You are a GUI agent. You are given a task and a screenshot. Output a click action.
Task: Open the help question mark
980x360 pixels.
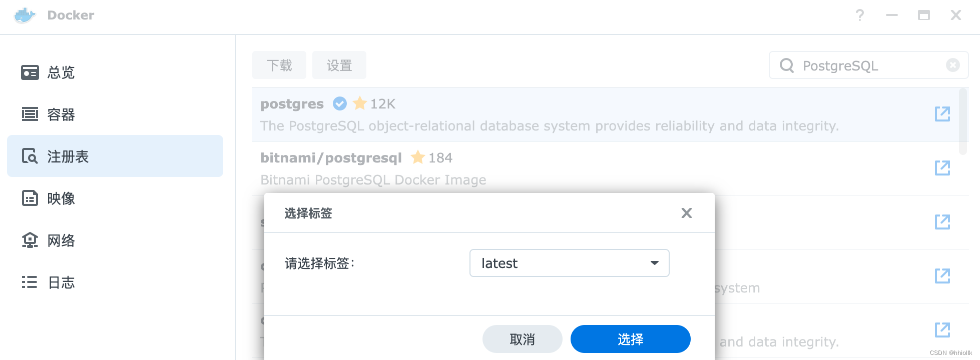pos(859,15)
